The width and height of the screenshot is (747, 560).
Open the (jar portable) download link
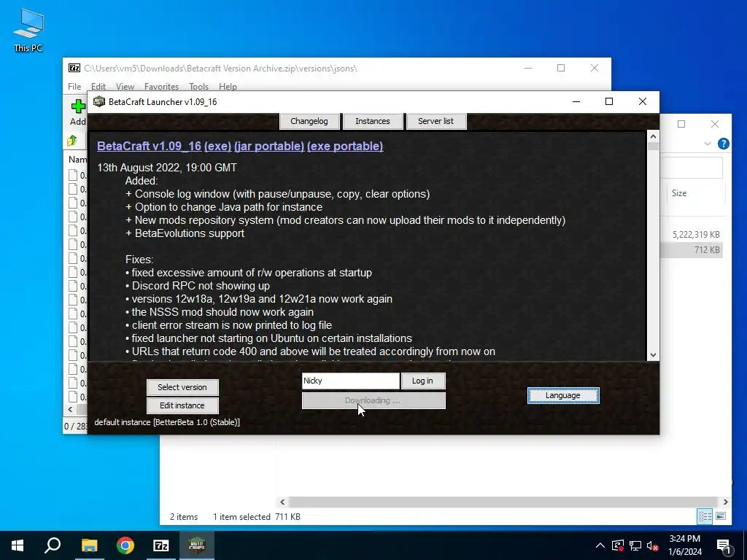[x=269, y=146]
